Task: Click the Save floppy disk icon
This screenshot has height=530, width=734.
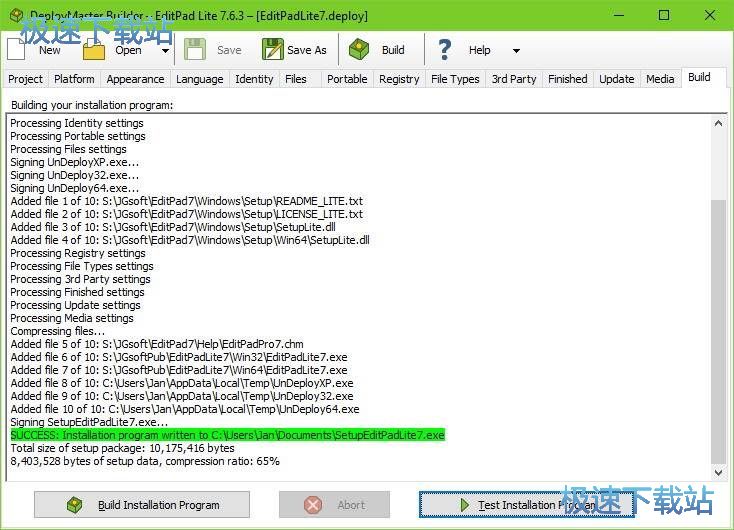Action: 195,49
